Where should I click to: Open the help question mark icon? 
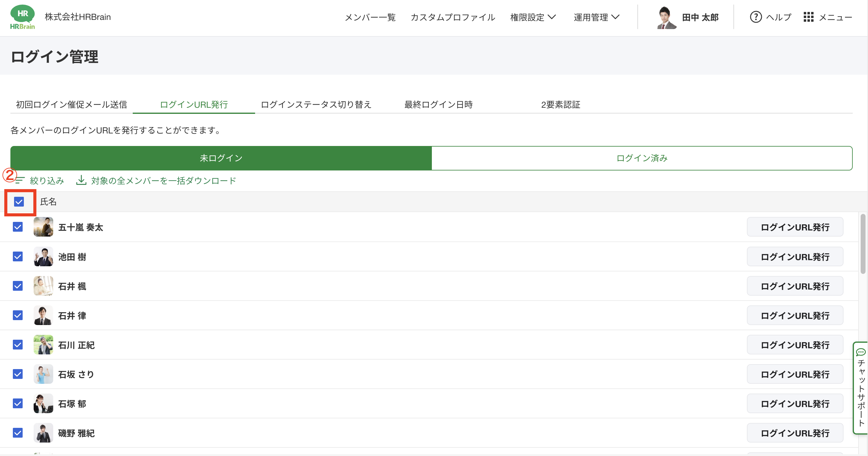coord(755,17)
